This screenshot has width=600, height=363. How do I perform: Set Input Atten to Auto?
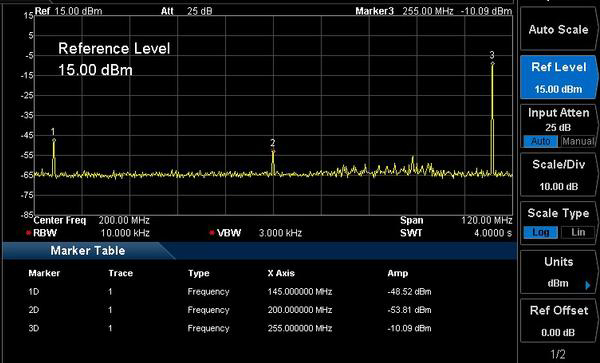click(540, 141)
